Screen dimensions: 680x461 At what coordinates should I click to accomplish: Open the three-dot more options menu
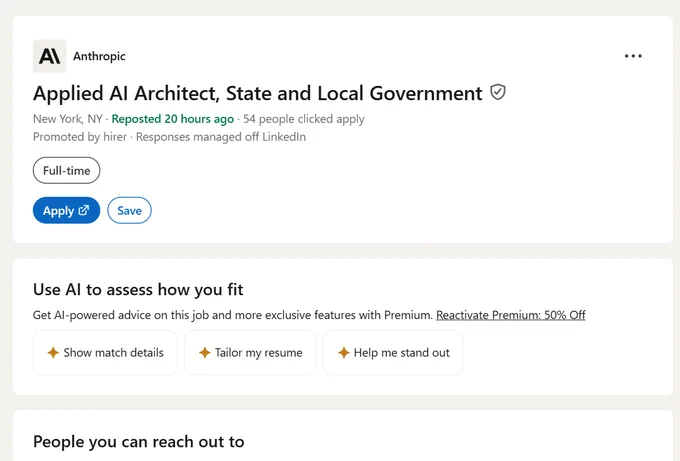tap(633, 56)
